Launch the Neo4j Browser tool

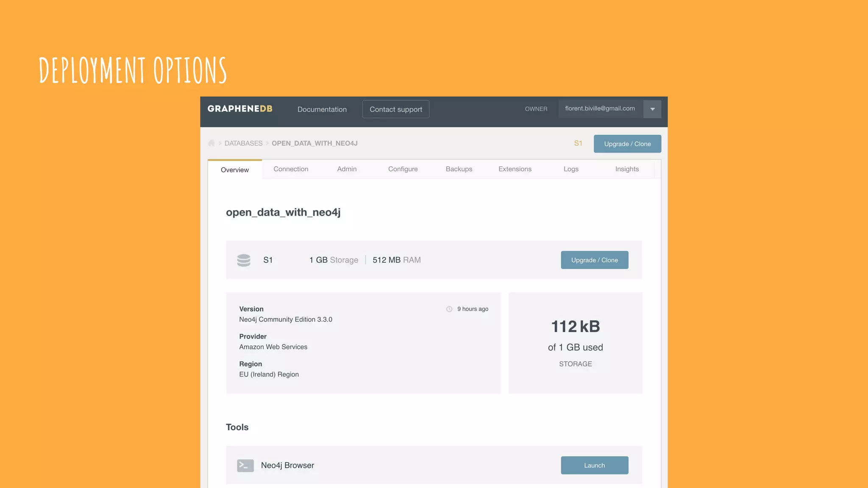tap(594, 465)
